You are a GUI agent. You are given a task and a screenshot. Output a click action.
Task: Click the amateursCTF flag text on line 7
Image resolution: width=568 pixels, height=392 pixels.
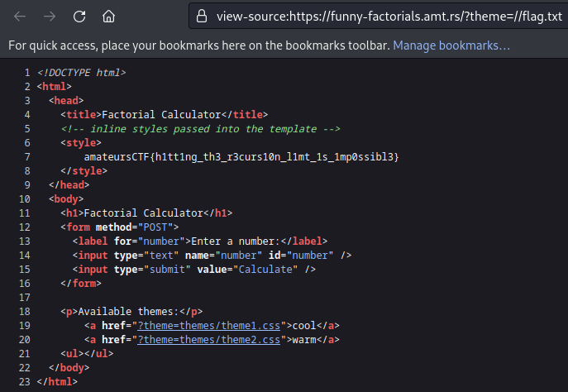pos(241,156)
